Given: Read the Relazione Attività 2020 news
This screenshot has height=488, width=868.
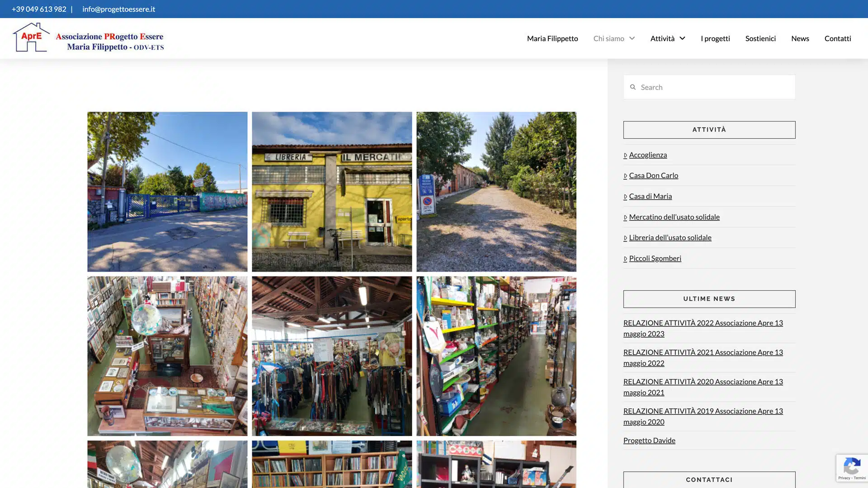Looking at the screenshot, I should tap(703, 387).
